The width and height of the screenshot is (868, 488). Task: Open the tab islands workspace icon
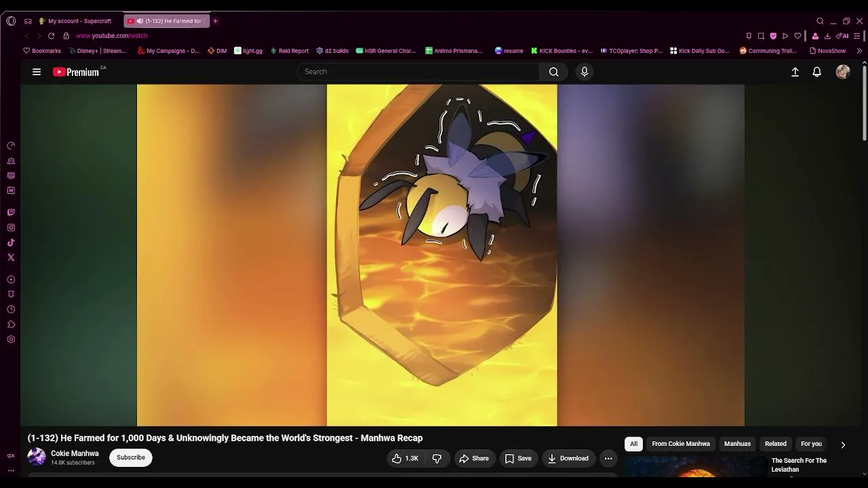click(x=28, y=21)
